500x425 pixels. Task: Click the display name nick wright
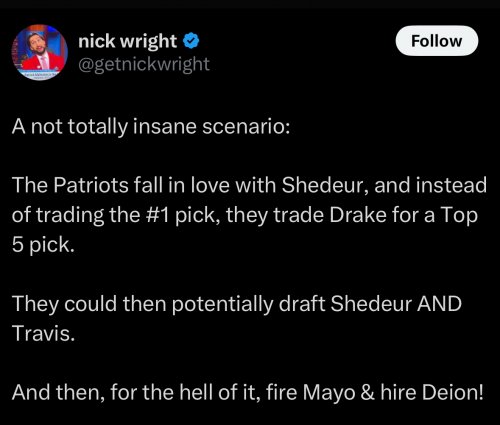pos(128,41)
